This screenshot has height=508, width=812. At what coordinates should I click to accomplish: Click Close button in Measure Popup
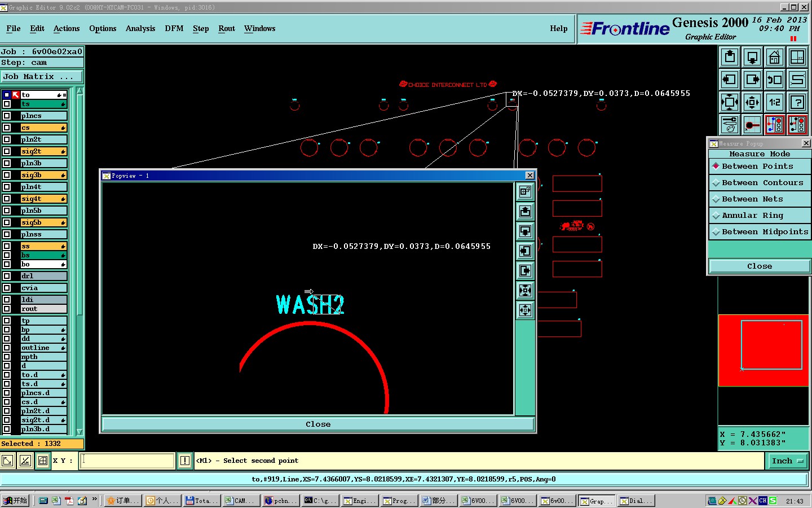coord(760,266)
